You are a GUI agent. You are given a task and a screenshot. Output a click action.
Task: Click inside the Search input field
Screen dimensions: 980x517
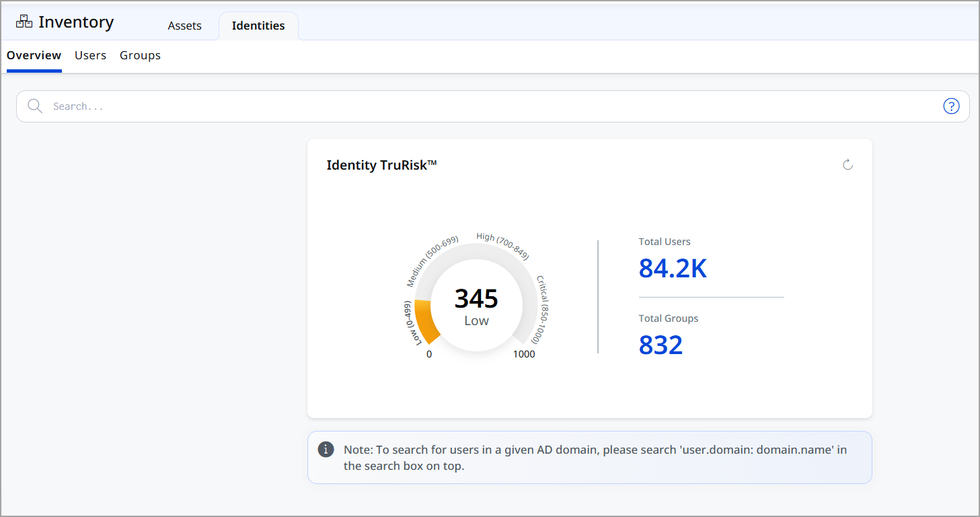pos(471,106)
